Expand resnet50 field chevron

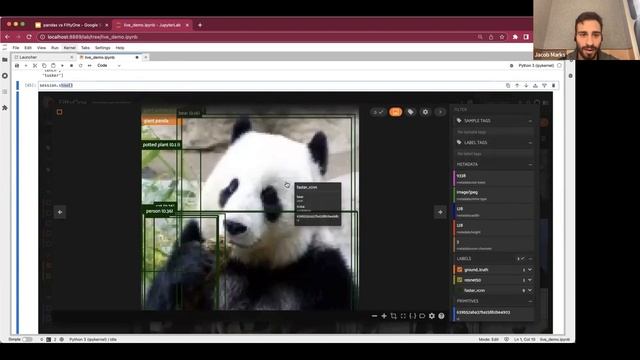pyautogui.click(x=530, y=280)
